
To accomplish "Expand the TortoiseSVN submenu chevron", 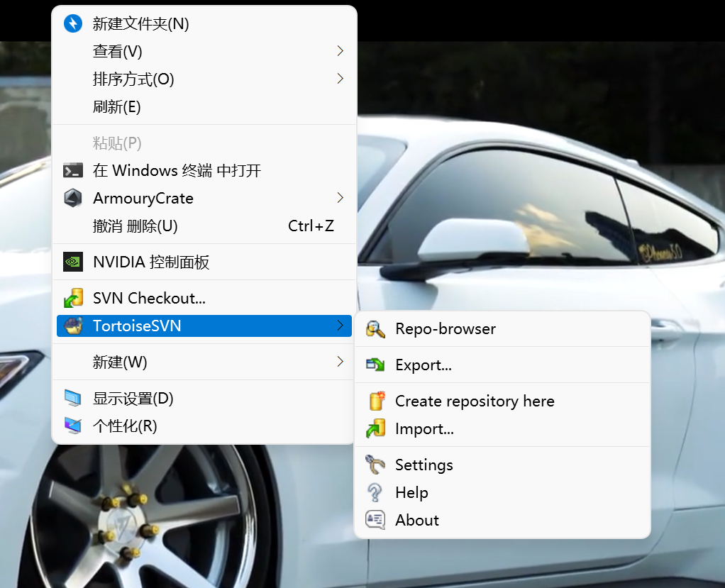I will tap(341, 326).
